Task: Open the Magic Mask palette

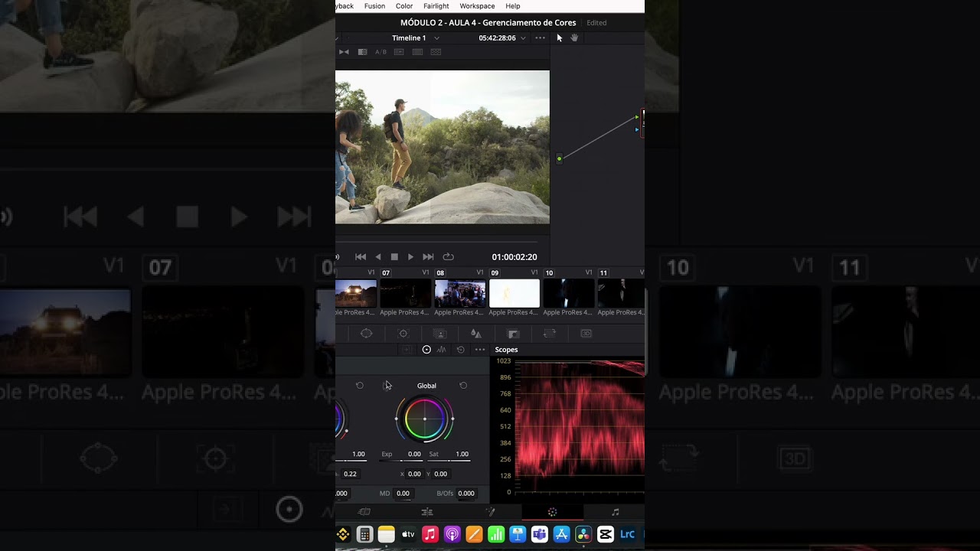Action: click(x=440, y=334)
